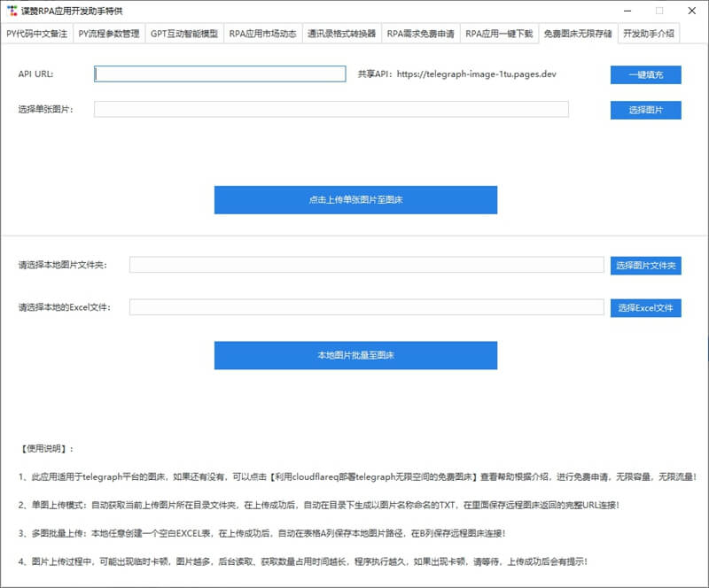This screenshot has height=588, width=709.
Task: Go to the 通讯录格式转换器 tab
Action: [x=341, y=34]
